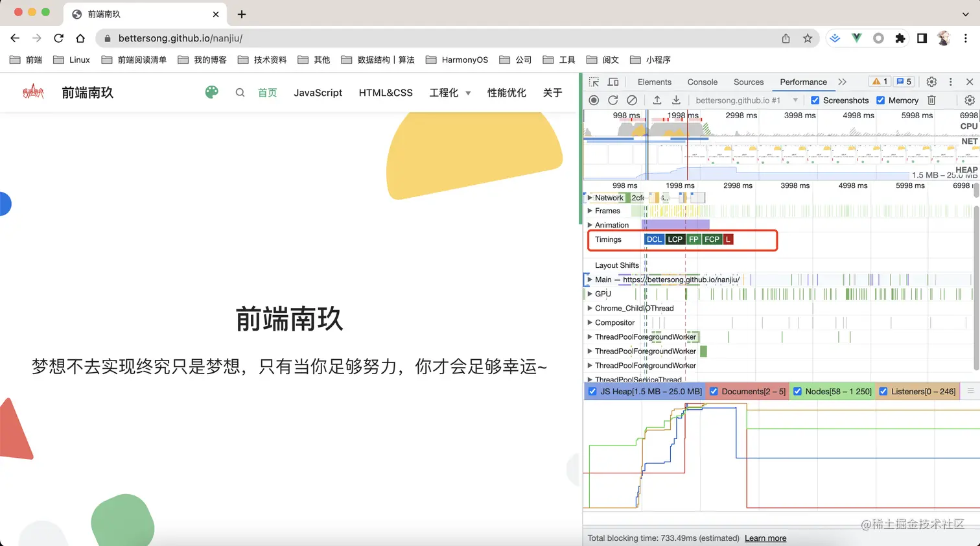Open the Linux bookmarks folder
The height and width of the screenshot is (546, 980).
click(x=71, y=60)
